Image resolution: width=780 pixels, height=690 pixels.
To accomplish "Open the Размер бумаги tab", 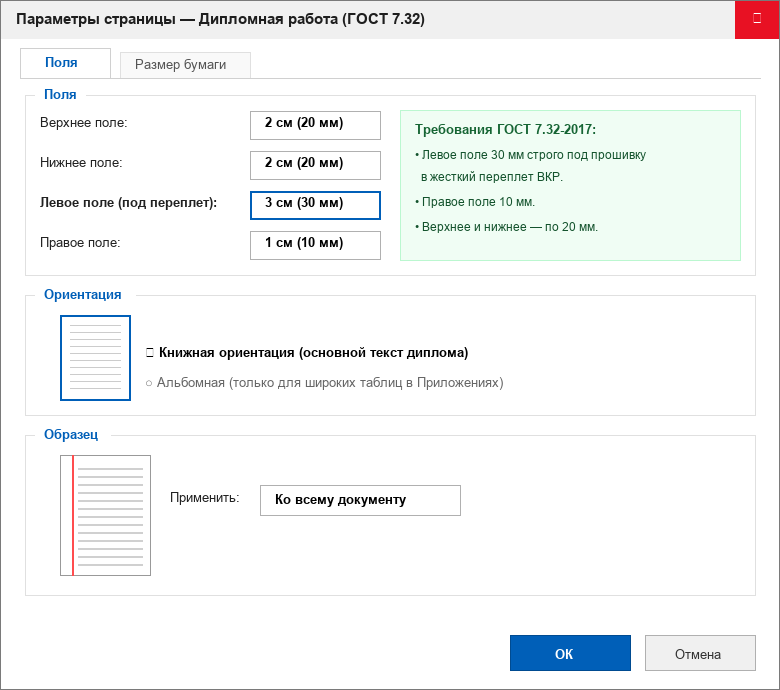I will point(185,65).
